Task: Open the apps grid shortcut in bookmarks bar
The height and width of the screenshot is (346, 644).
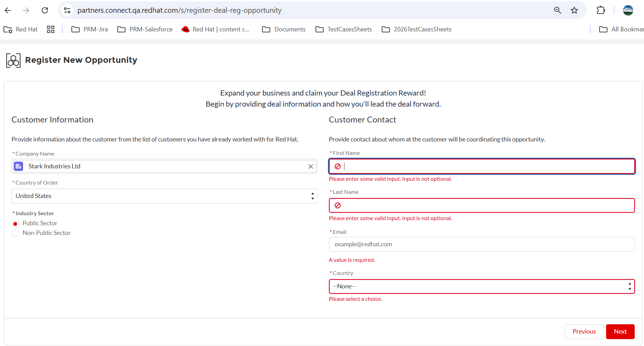Action: tap(51, 29)
